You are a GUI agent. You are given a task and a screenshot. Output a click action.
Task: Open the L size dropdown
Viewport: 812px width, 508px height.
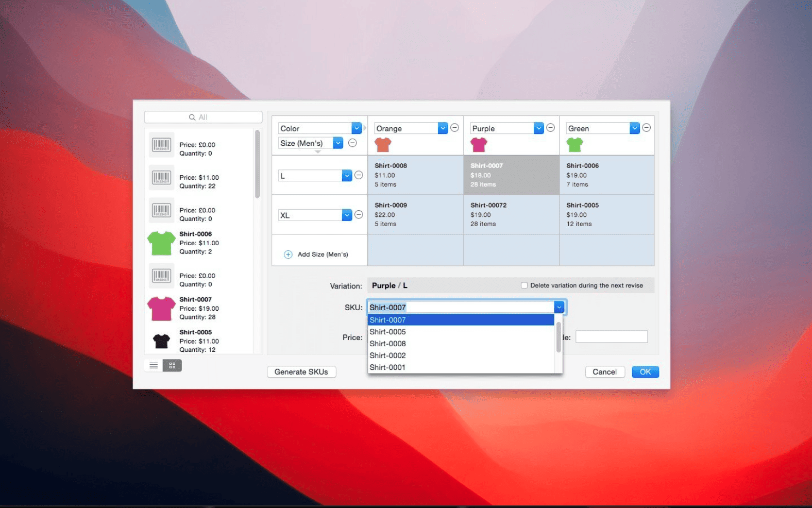(347, 176)
